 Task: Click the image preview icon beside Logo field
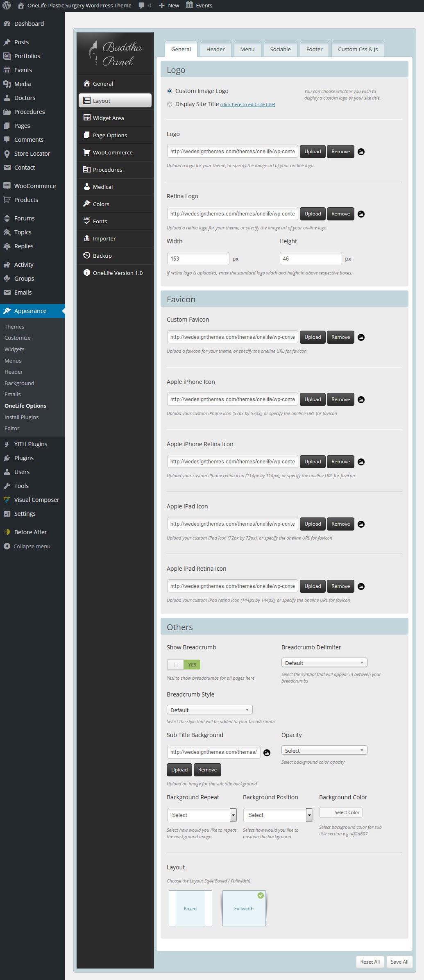361,152
